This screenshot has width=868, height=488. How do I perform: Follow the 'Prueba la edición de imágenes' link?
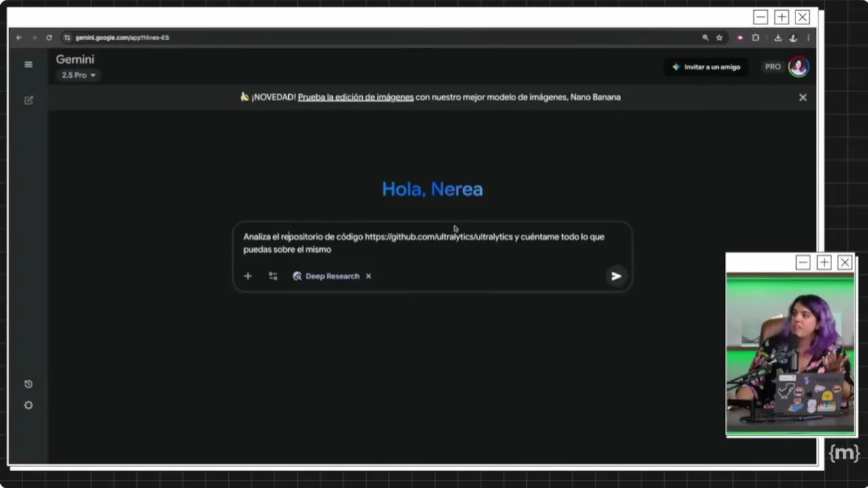coord(355,97)
